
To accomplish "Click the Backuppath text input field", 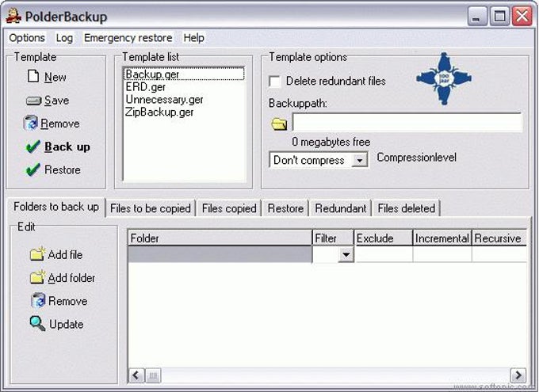I will [x=407, y=122].
